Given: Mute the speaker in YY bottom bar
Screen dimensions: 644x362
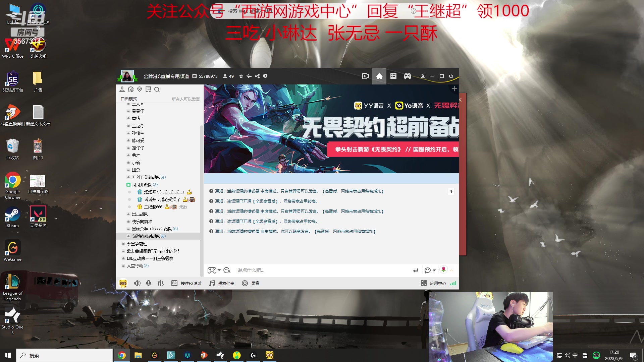Looking at the screenshot, I should (137, 283).
